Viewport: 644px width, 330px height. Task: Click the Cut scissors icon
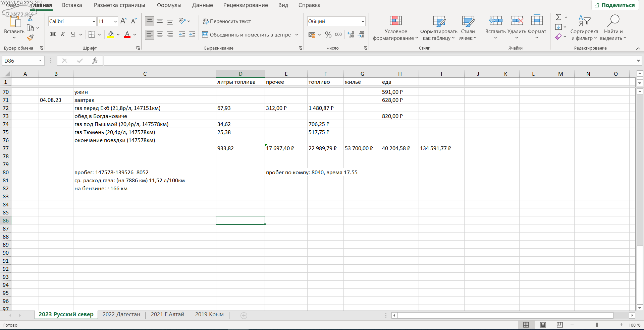pos(30,19)
